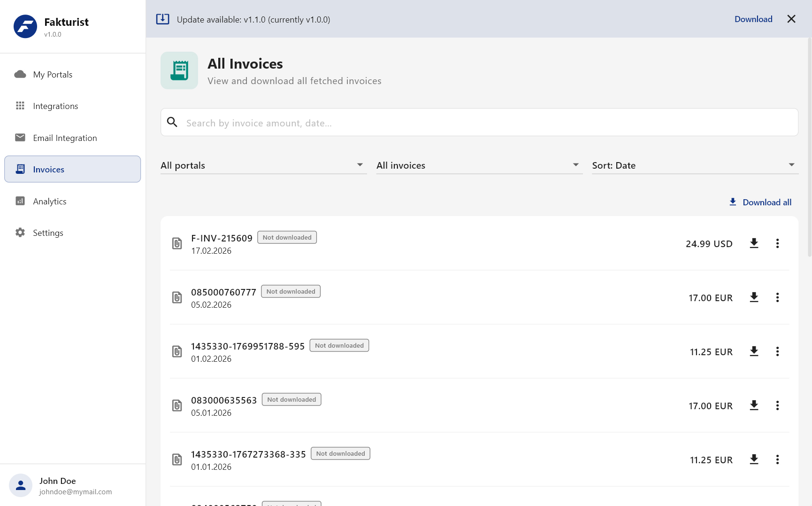Screen dimensions: 812x506
Task: Navigate to Email Integration
Action: [65, 138]
